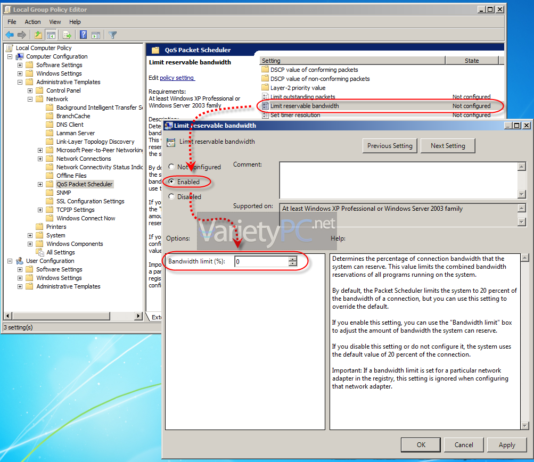
Task: Expand Software Settings under Computer Configuration
Action: tap(20, 65)
